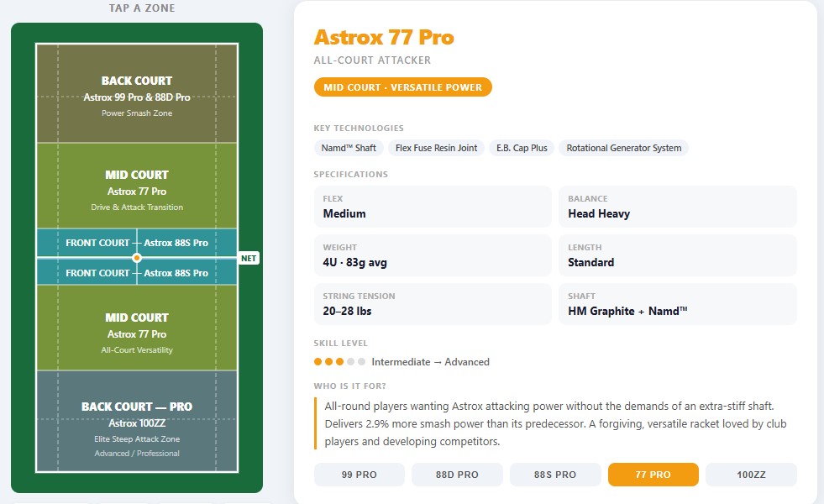
Task: Switch to the 99 PRO tab
Action: pyautogui.click(x=359, y=475)
